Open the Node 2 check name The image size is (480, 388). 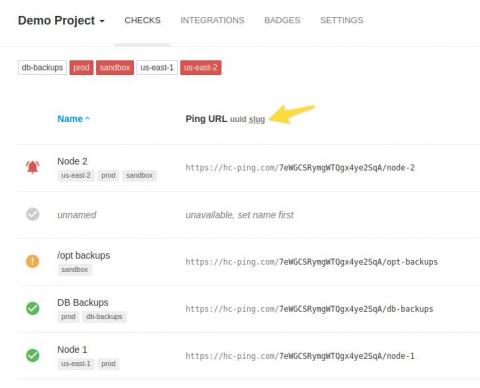(72, 161)
